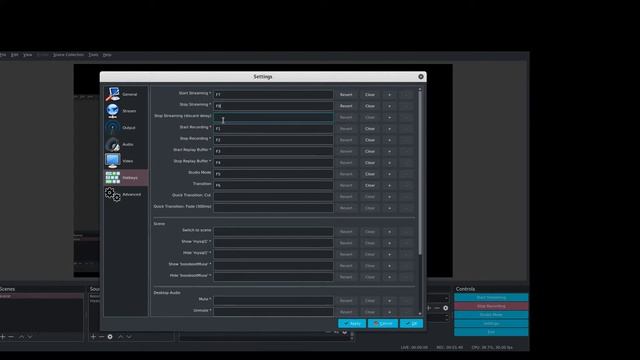Image resolution: width=640 pixels, height=360 pixels.
Task: Focus the Stop Streaming (discard delay) hotkey field
Action: [x=273, y=118]
